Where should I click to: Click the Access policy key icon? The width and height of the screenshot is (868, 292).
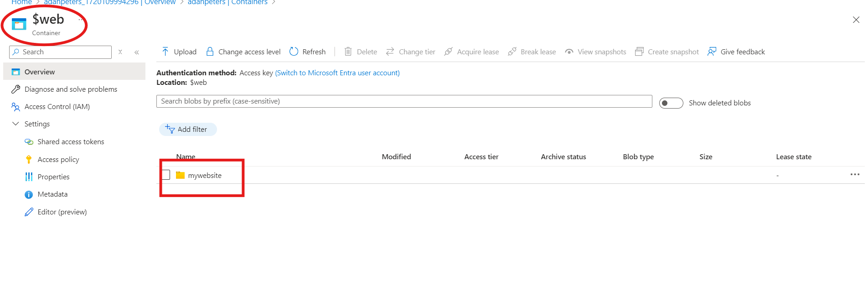tap(29, 159)
